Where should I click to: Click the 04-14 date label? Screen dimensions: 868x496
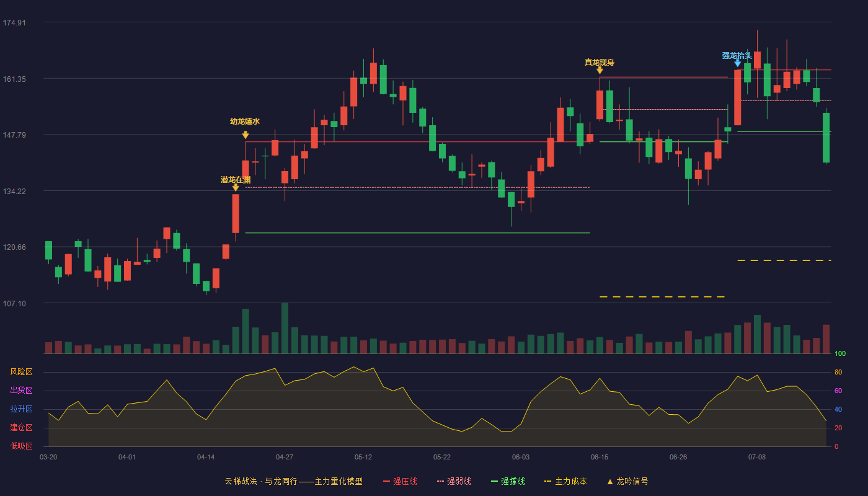click(x=206, y=457)
